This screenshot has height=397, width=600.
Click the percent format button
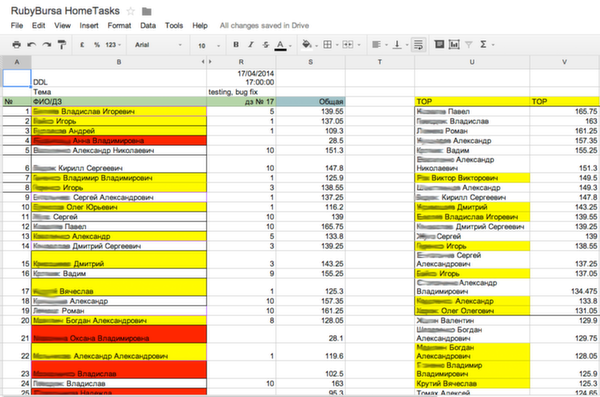tap(97, 45)
